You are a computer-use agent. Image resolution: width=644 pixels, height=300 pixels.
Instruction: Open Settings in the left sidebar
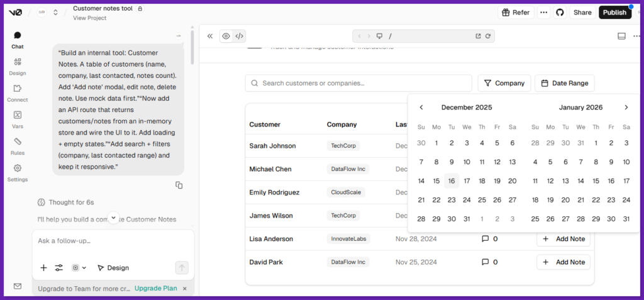pos(18,172)
